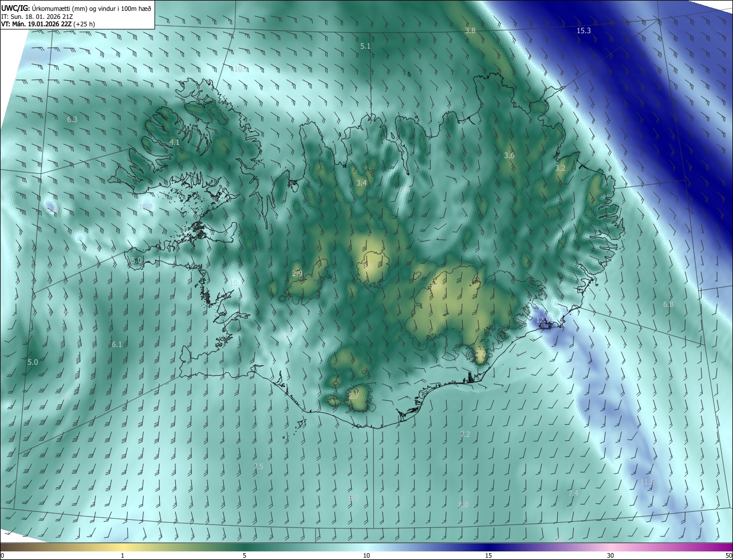
Task: Click the 6.3 value west of Westfjords
Action: click(x=72, y=119)
